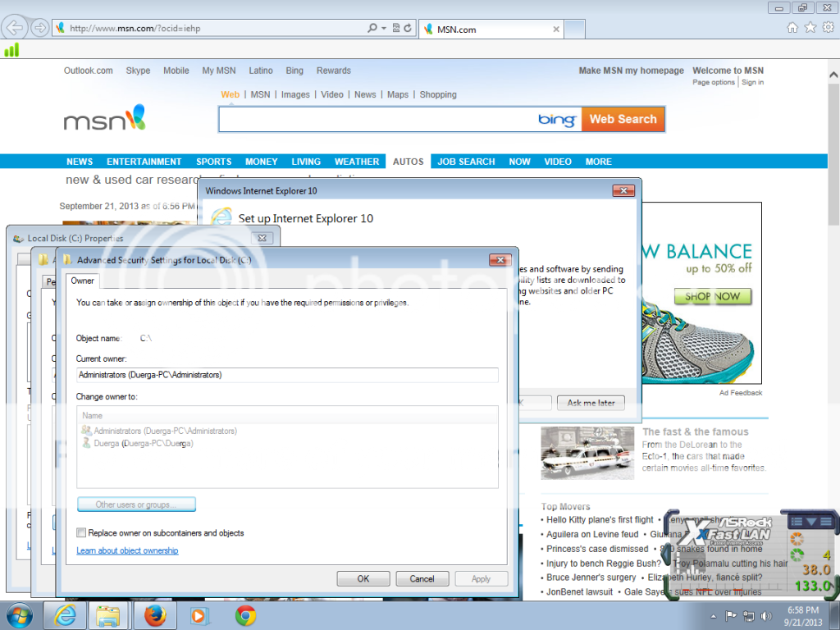Open the WEATHER navigation section
This screenshot has width=840, height=630.
357,162
